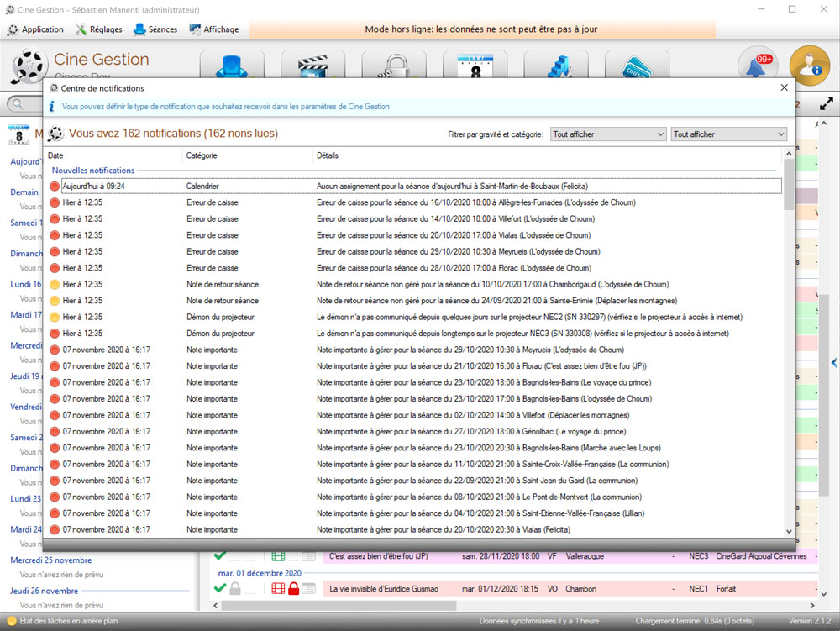Click the main window horizontal scrollbar thumb

click(339, 606)
